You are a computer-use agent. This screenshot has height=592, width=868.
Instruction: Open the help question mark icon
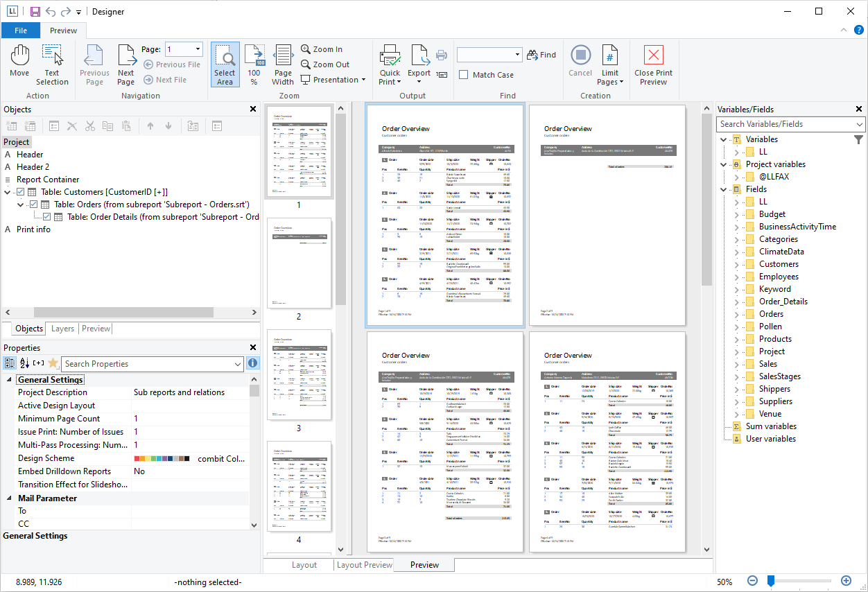tap(858, 30)
